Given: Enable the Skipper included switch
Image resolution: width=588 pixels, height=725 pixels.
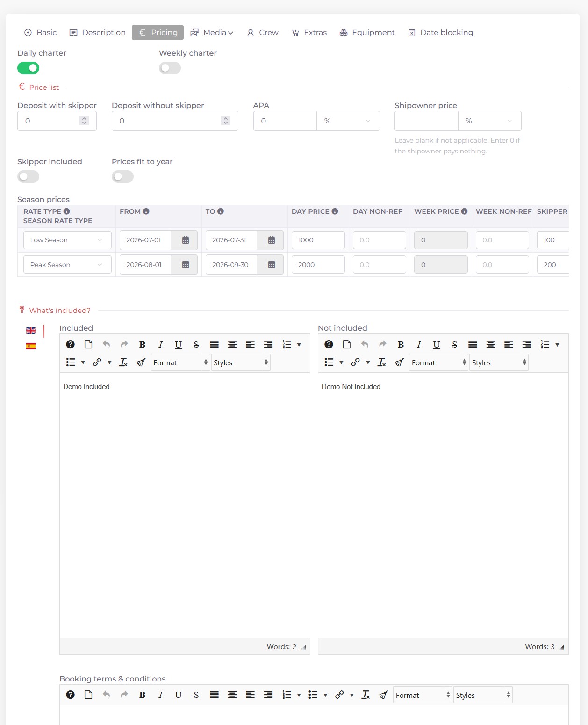Looking at the screenshot, I should (x=29, y=177).
